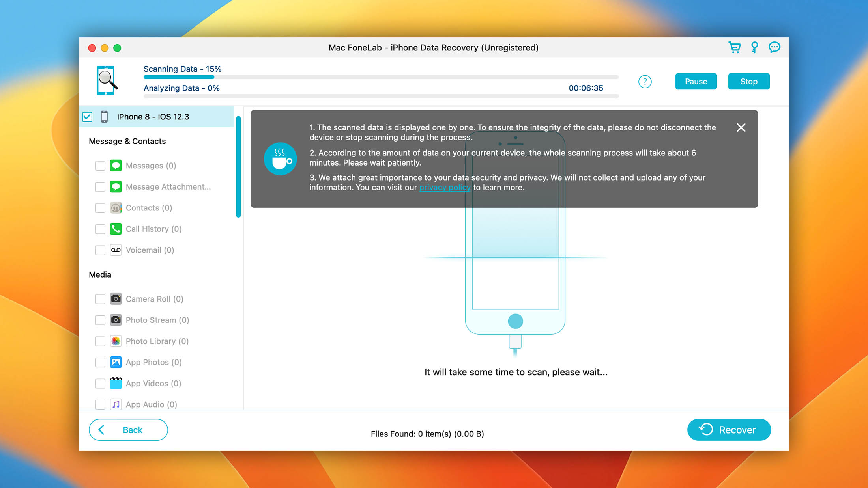This screenshot has width=868, height=488.
Task: Click the question mark help icon
Action: point(645,82)
